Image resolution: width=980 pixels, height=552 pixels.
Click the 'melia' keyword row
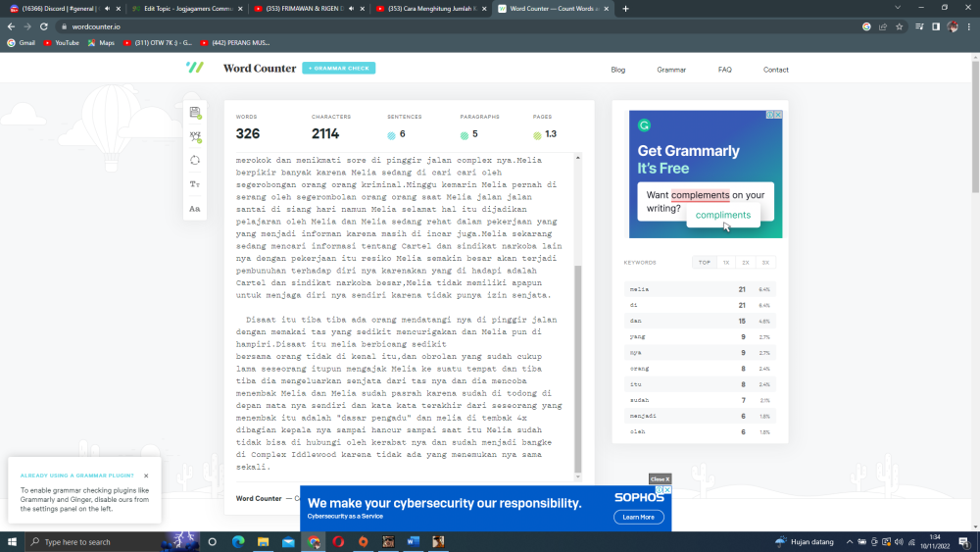tap(700, 289)
